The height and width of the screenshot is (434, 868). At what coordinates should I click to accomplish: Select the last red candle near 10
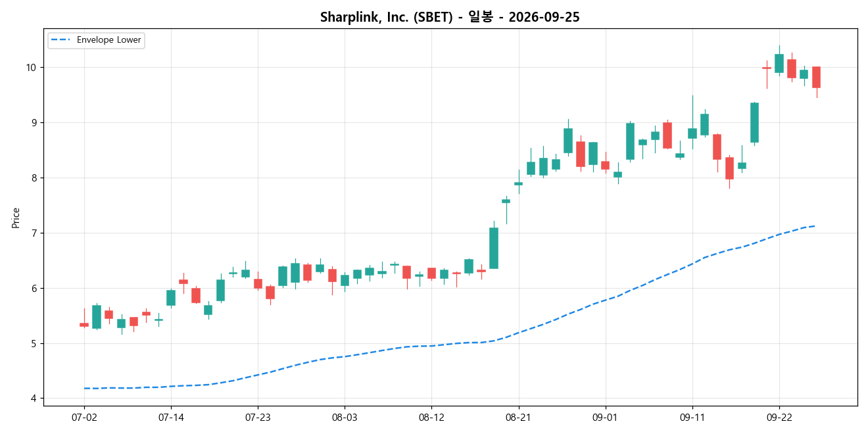816,77
